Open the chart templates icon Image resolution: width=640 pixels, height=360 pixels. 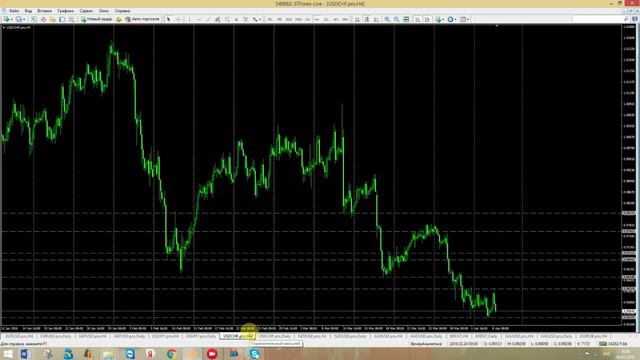[463, 19]
